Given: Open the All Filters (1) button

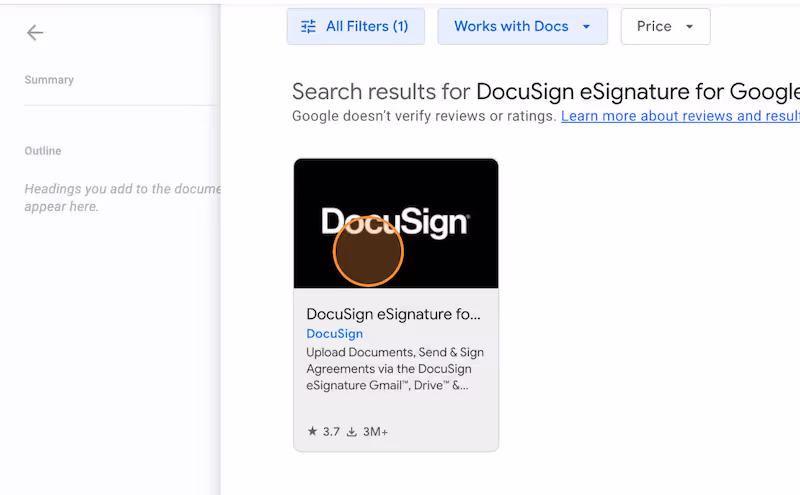Looking at the screenshot, I should coord(356,27).
